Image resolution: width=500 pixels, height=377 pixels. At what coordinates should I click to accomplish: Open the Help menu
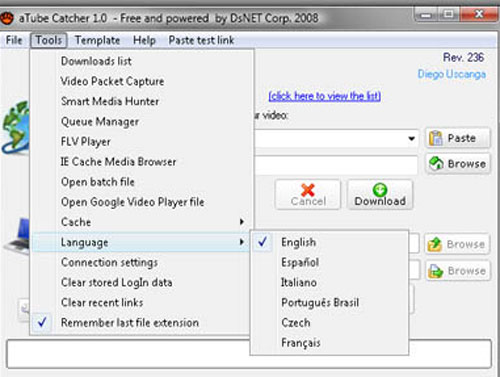click(x=144, y=40)
